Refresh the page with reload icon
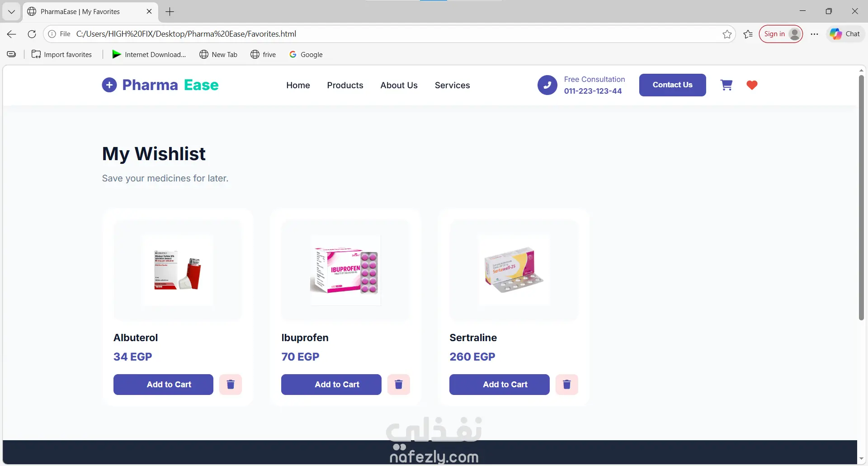This screenshot has width=868, height=466. (x=32, y=34)
